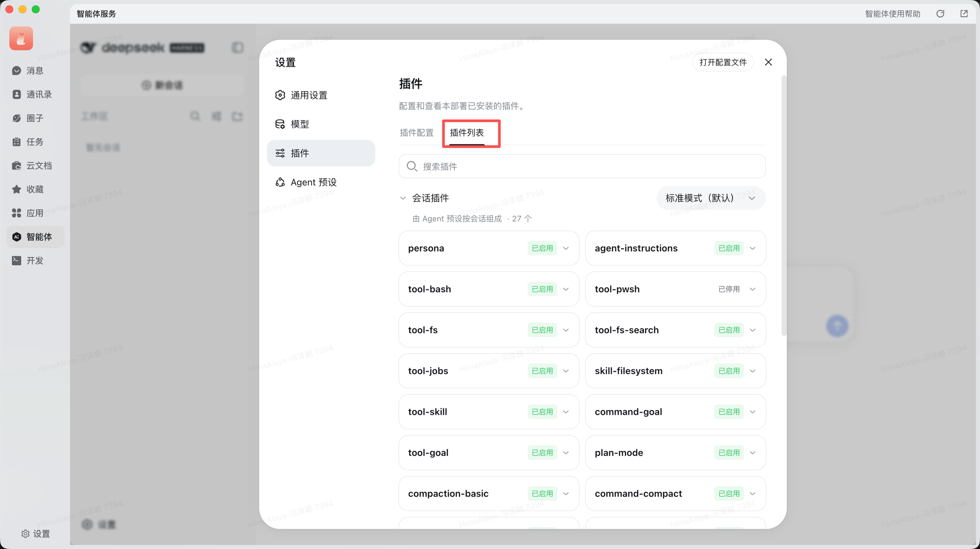Expand the agent-instructions plugin card
The height and width of the screenshot is (549, 980).
pyautogui.click(x=753, y=248)
